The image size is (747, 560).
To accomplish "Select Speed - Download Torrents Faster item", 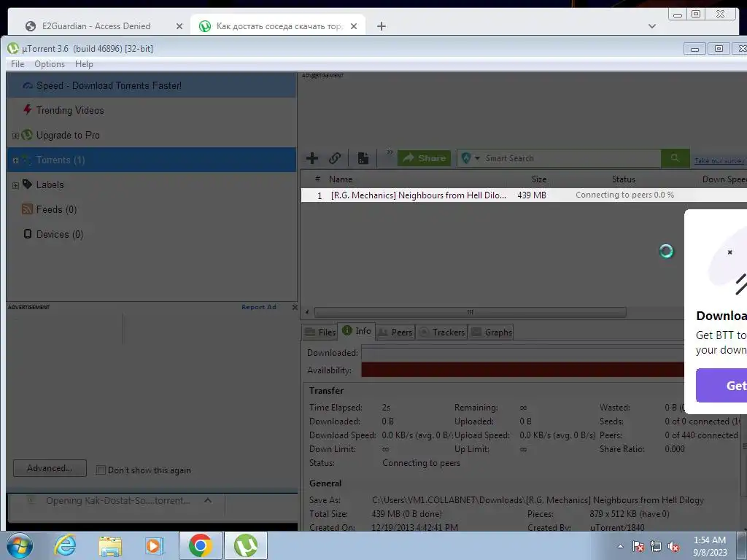I will tap(152, 86).
